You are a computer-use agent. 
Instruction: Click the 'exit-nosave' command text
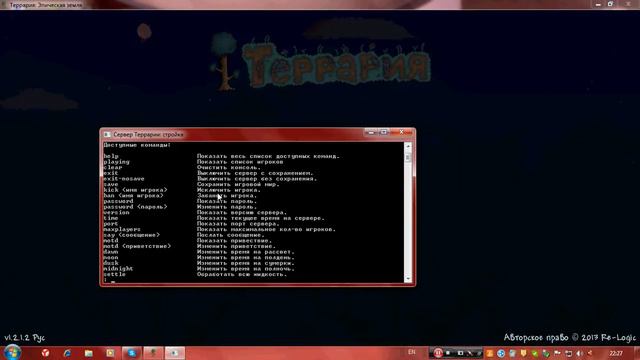(124, 179)
